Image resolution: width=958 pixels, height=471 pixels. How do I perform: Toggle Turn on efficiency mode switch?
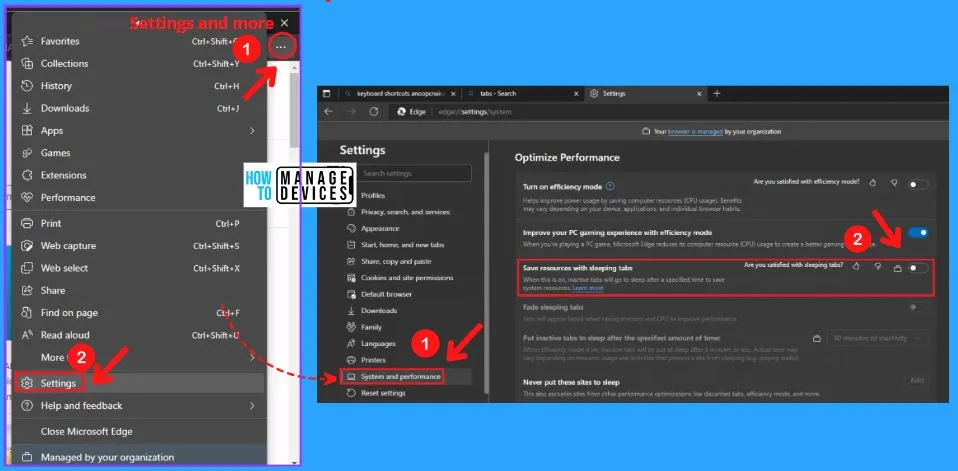[918, 184]
